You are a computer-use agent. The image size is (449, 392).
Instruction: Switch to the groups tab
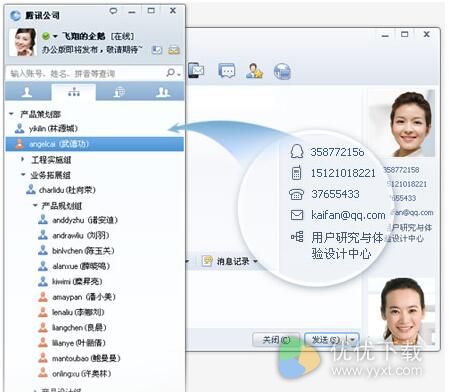[162, 92]
